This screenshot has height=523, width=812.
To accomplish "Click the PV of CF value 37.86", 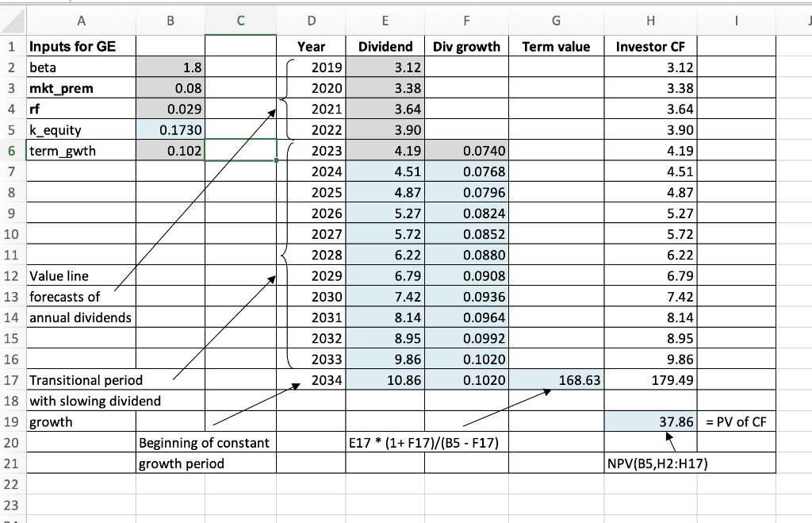I will [650, 421].
